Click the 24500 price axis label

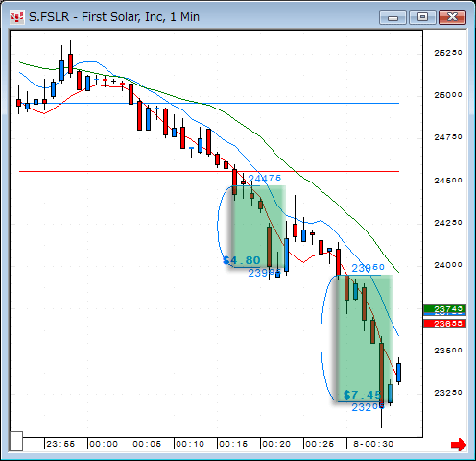click(x=448, y=181)
